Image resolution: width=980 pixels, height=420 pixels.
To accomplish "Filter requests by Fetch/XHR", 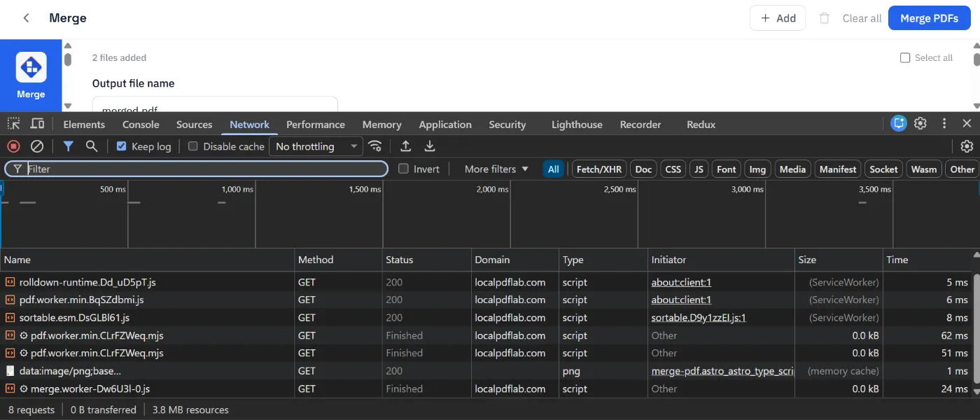I will pos(598,169).
